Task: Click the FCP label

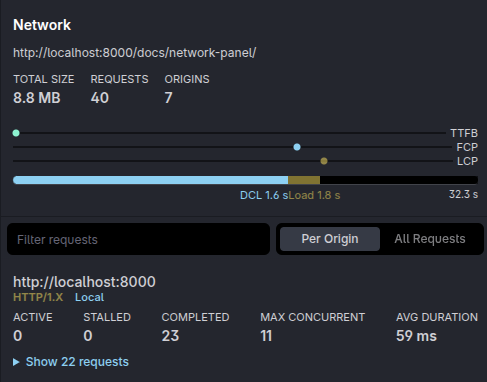Action: pyautogui.click(x=467, y=147)
